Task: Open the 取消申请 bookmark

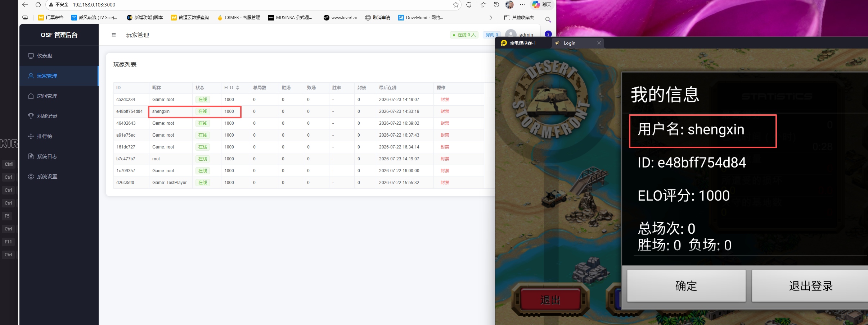Action: tap(378, 18)
